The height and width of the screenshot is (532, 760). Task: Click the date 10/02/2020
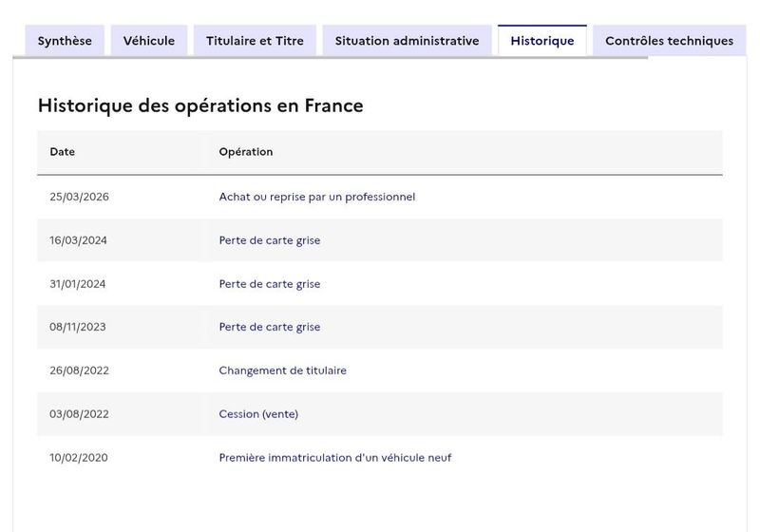point(79,458)
